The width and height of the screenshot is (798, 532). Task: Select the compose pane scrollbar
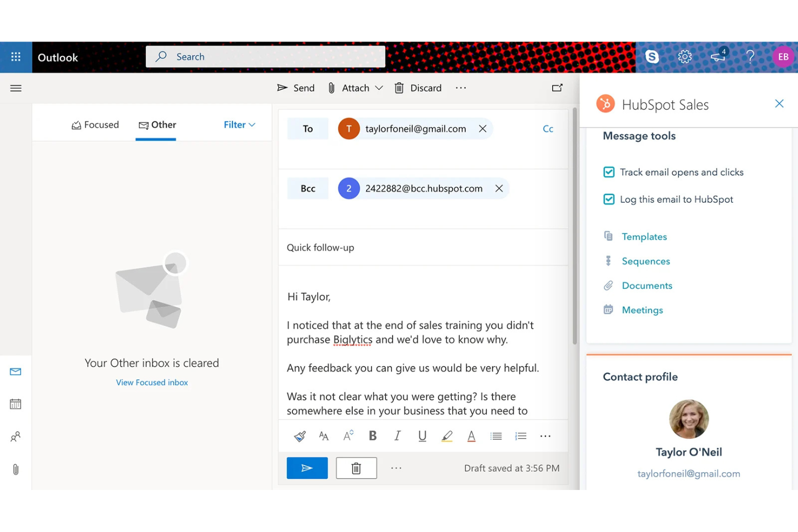click(x=575, y=226)
